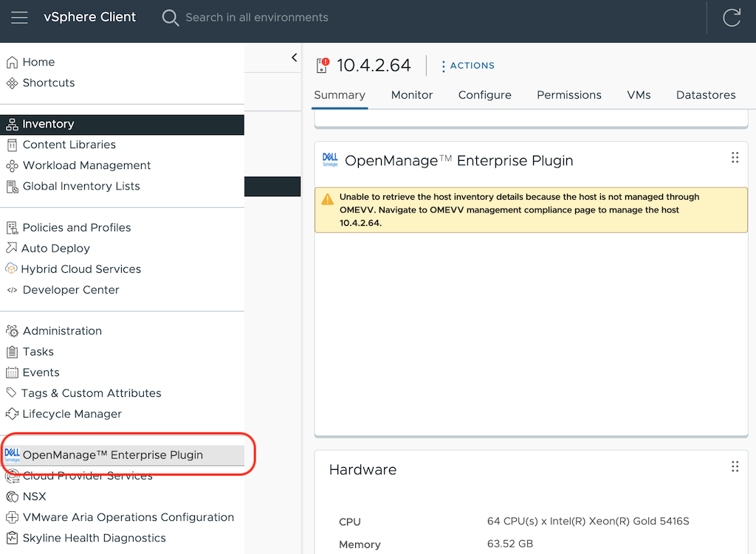Click the Home icon in sidebar
Image resolution: width=756 pixels, height=554 pixels.
[12, 62]
